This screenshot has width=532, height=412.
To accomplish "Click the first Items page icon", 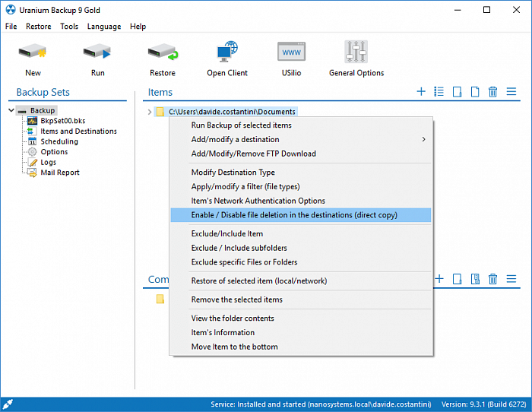I will point(457,92).
